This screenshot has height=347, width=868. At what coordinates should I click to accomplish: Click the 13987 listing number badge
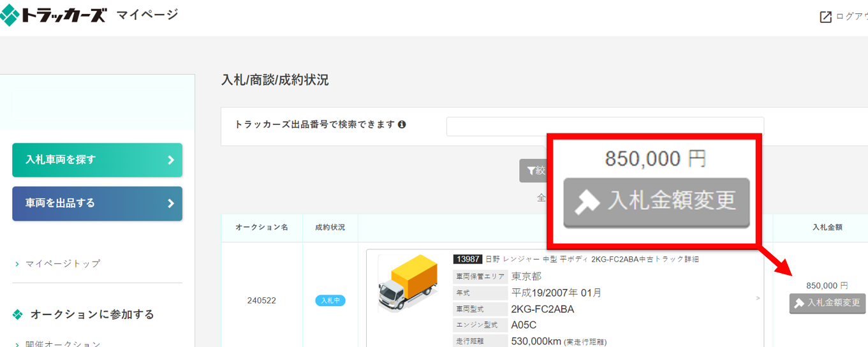(x=467, y=259)
